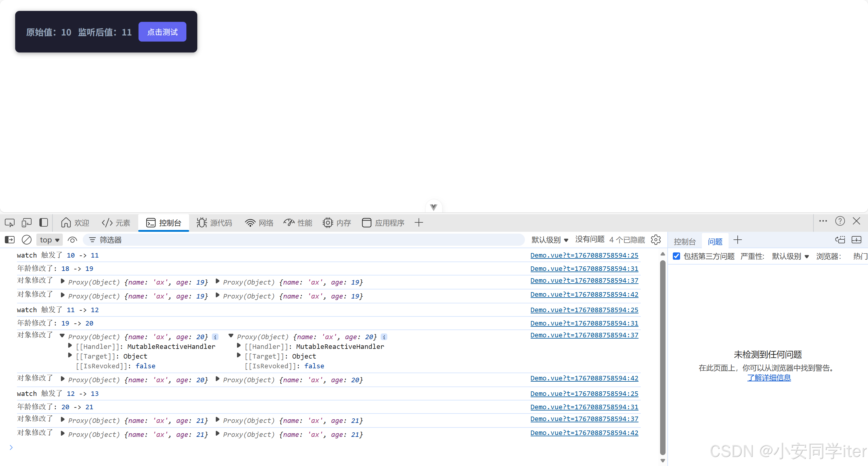Image resolution: width=868 pixels, height=466 pixels.
Task: Click the inspect element picker icon
Action: tap(9, 223)
